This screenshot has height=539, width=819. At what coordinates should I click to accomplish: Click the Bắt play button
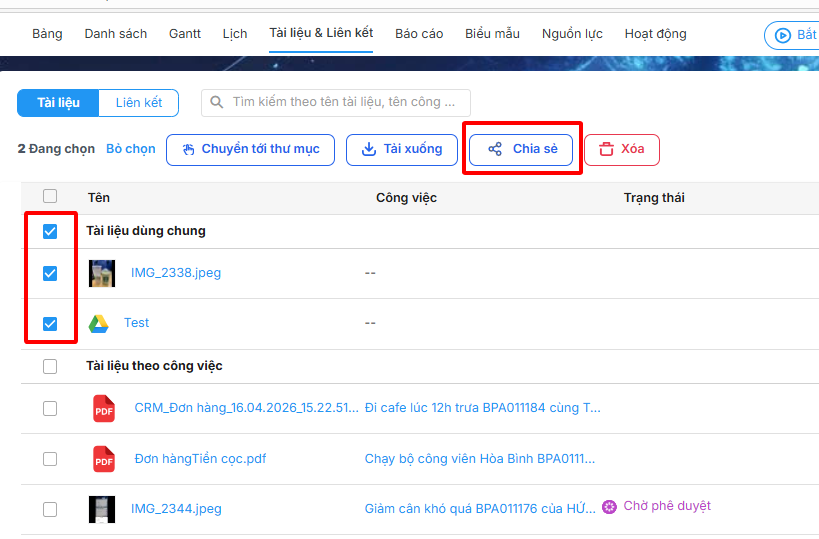tap(792, 35)
